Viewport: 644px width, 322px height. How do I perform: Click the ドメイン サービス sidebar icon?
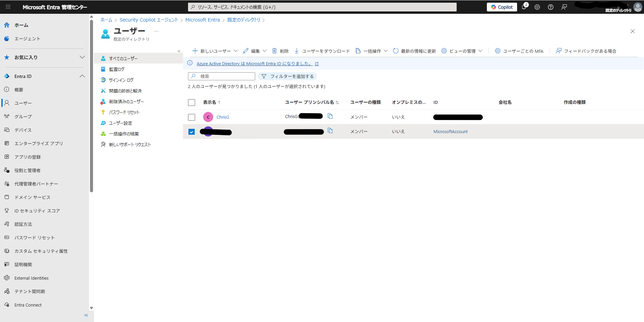pos(7,197)
